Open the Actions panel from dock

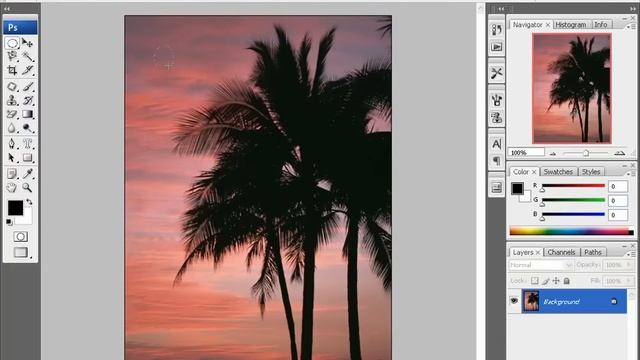point(496,47)
